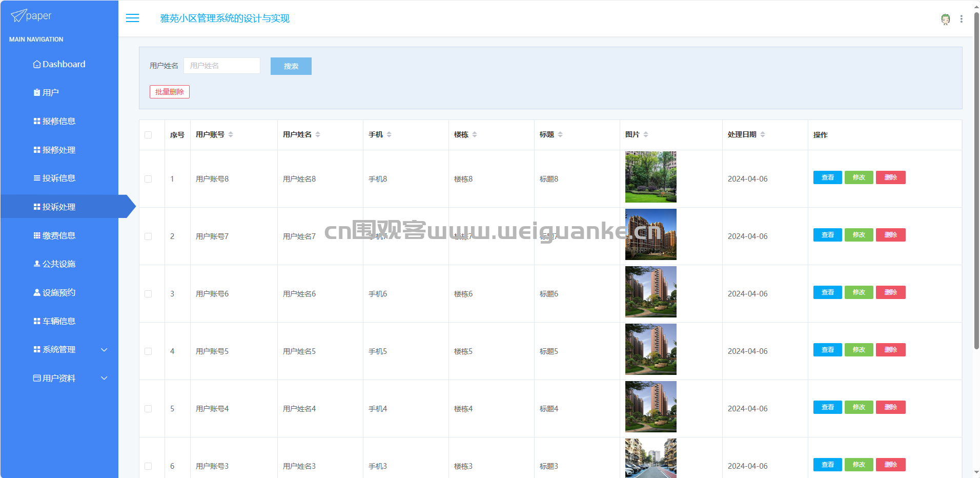Expand the 系统管理 submenu

pyautogui.click(x=104, y=350)
